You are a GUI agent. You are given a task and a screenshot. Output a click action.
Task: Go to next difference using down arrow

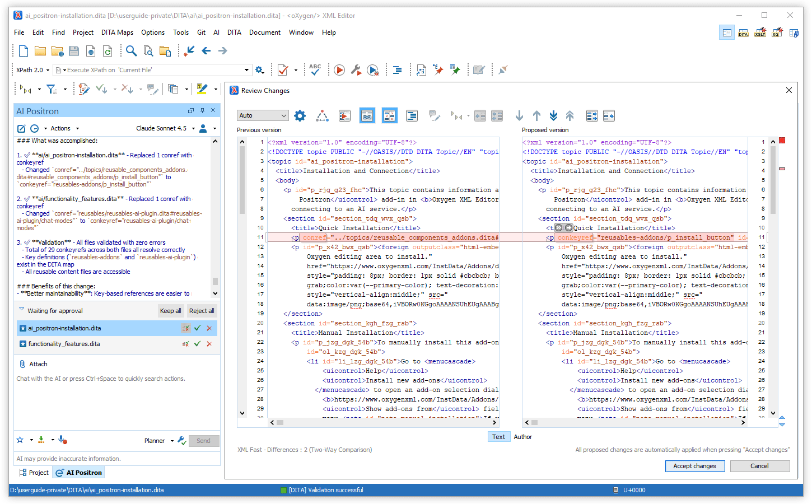(x=519, y=116)
